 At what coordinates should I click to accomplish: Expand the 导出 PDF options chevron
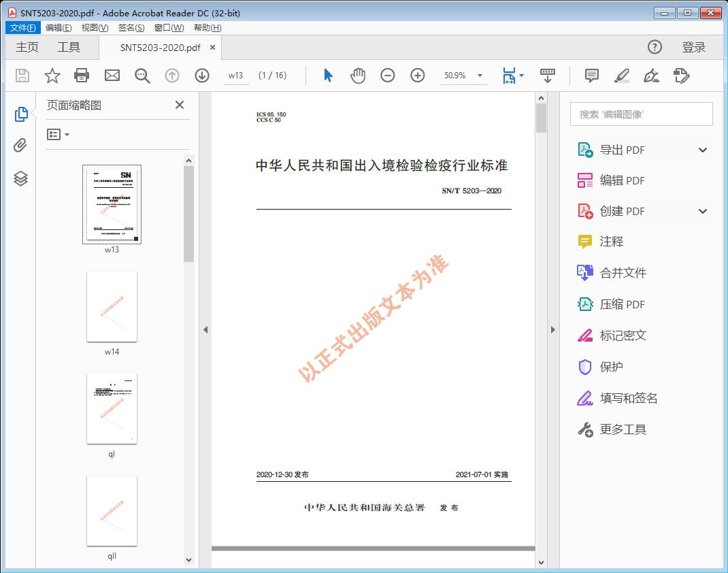point(702,149)
